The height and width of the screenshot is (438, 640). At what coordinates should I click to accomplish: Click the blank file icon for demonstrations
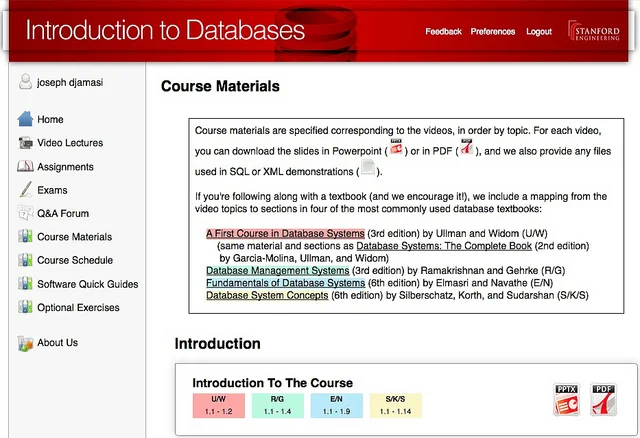pyautogui.click(x=368, y=167)
